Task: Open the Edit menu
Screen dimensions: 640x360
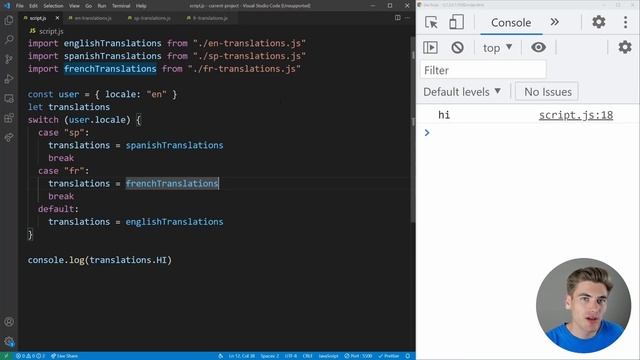Action: [33, 6]
